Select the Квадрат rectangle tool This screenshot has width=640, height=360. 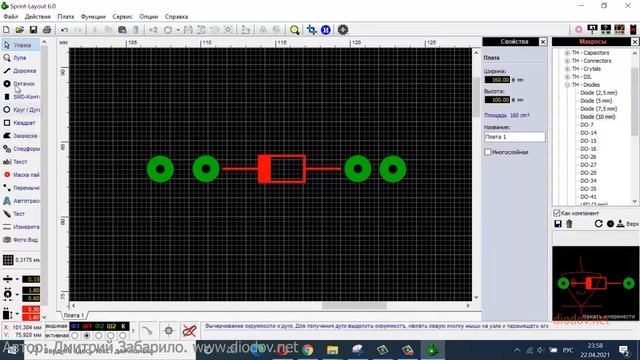[20, 123]
